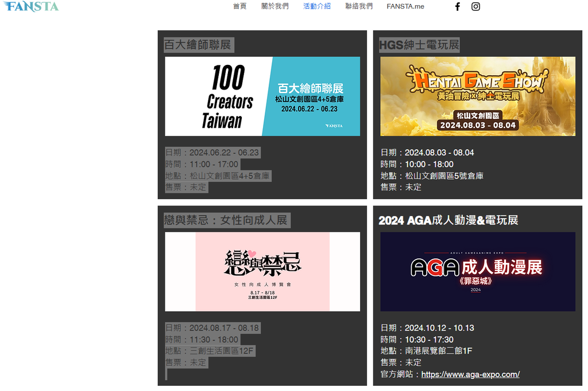Open the 關於我們 menu item

[275, 6]
